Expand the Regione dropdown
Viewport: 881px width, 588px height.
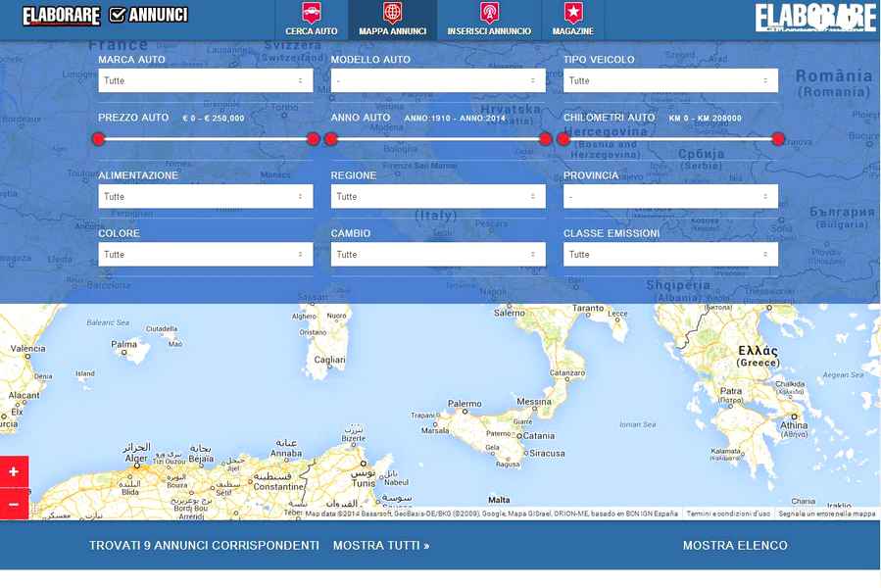438,196
